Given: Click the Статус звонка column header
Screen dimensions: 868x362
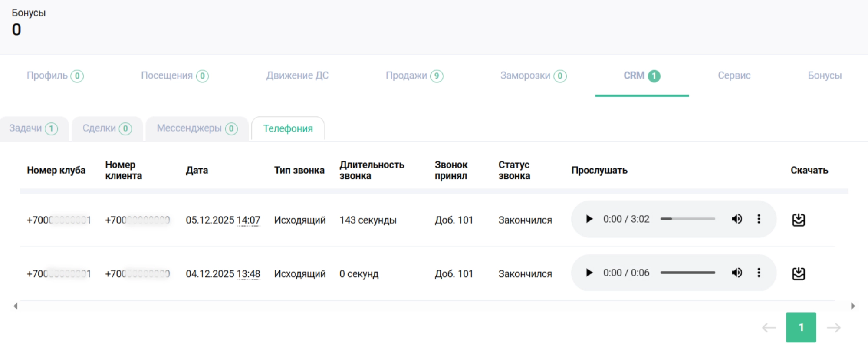Looking at the screenshot, I should (514, 170).
